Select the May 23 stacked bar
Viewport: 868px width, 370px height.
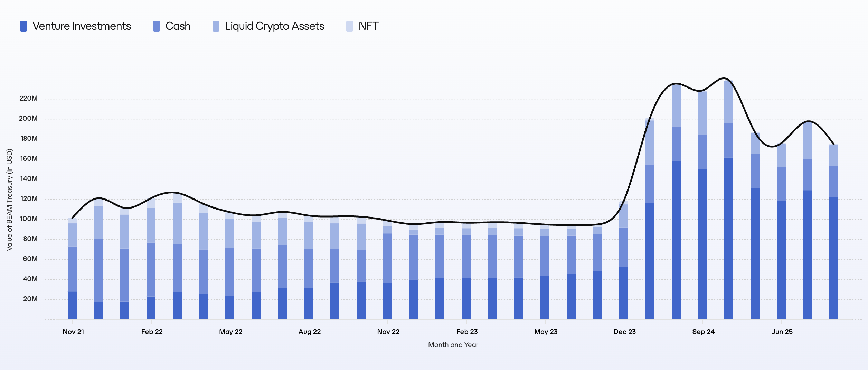[x=545, y=272]
